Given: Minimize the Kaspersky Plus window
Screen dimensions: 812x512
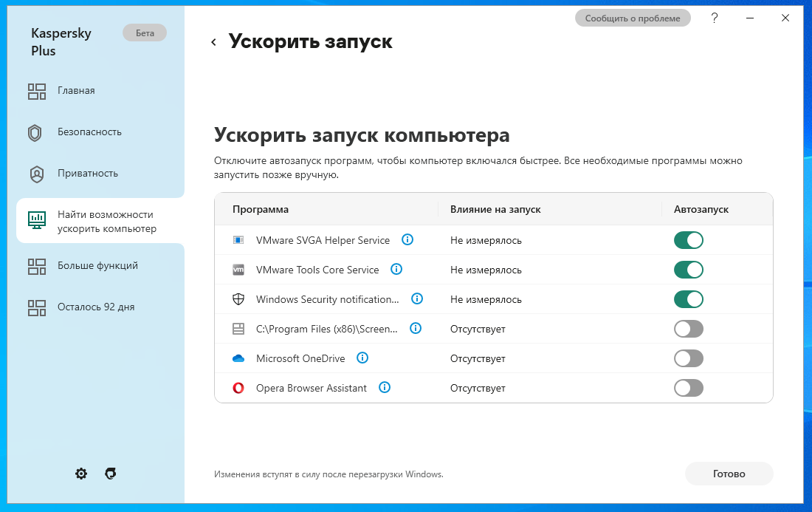Looking at the screenshot, I should point(750,18).
